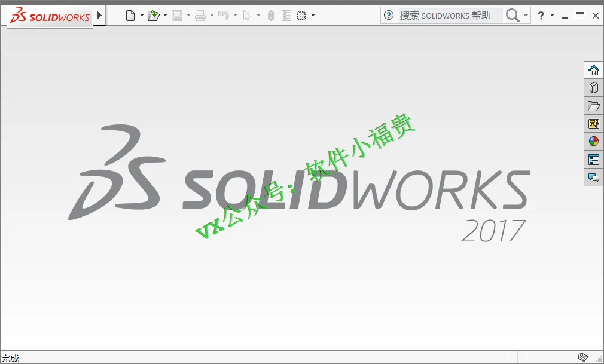Maximize the SOLIDWORKS window
Image resolution: width=604 pixels, height=364 pixels.
579,16
